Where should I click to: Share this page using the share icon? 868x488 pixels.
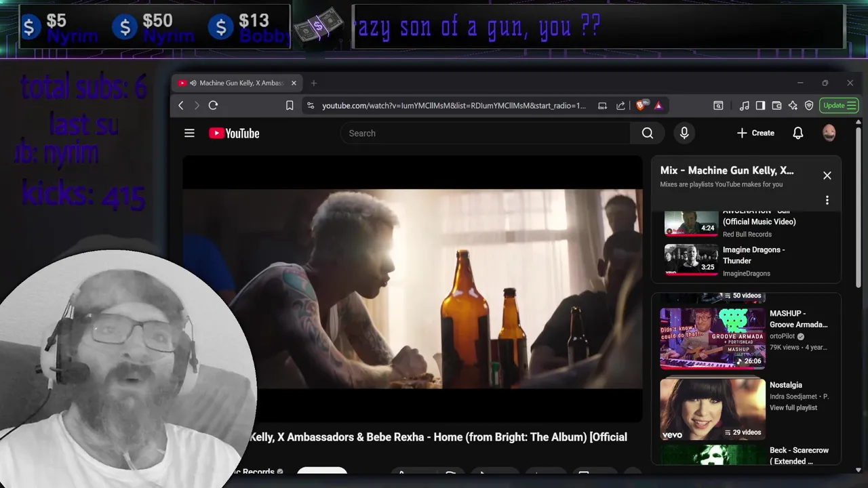click(620, 106)
